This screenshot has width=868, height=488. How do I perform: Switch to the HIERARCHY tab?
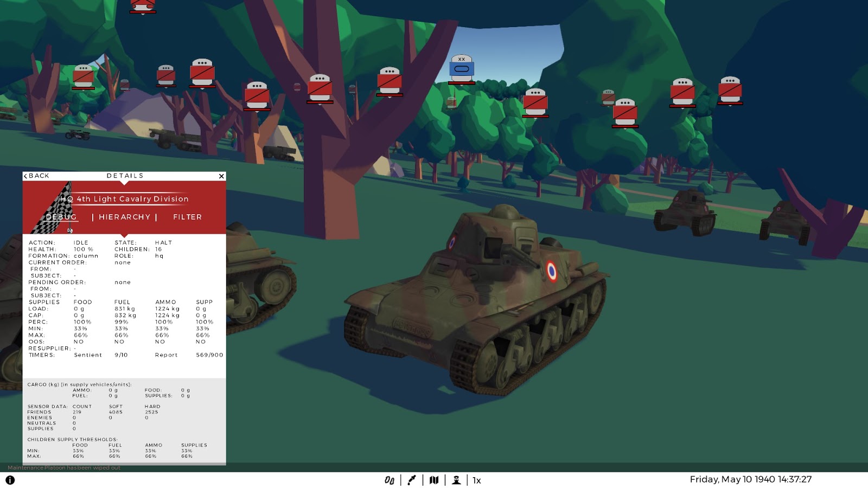(124, 217)
